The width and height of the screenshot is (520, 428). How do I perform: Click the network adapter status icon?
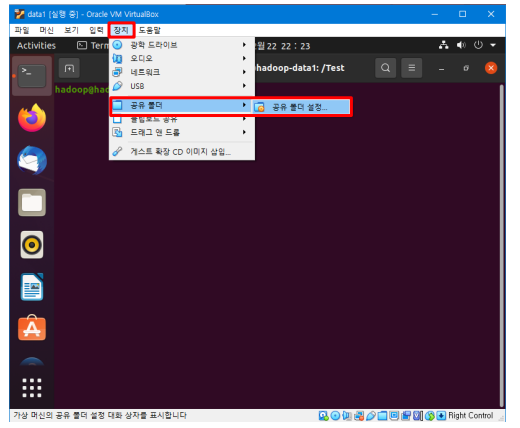coord(359,416)
